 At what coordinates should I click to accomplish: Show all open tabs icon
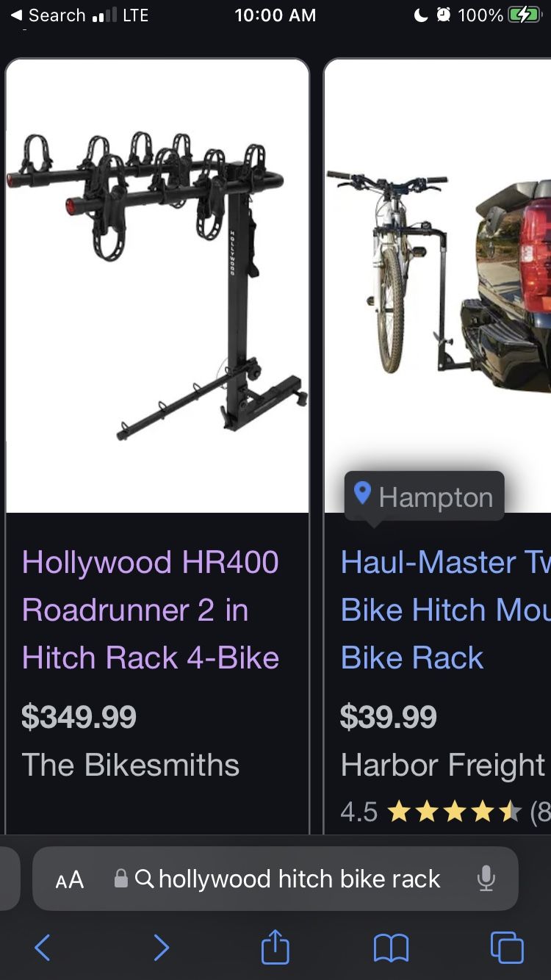tap(507, 948)
